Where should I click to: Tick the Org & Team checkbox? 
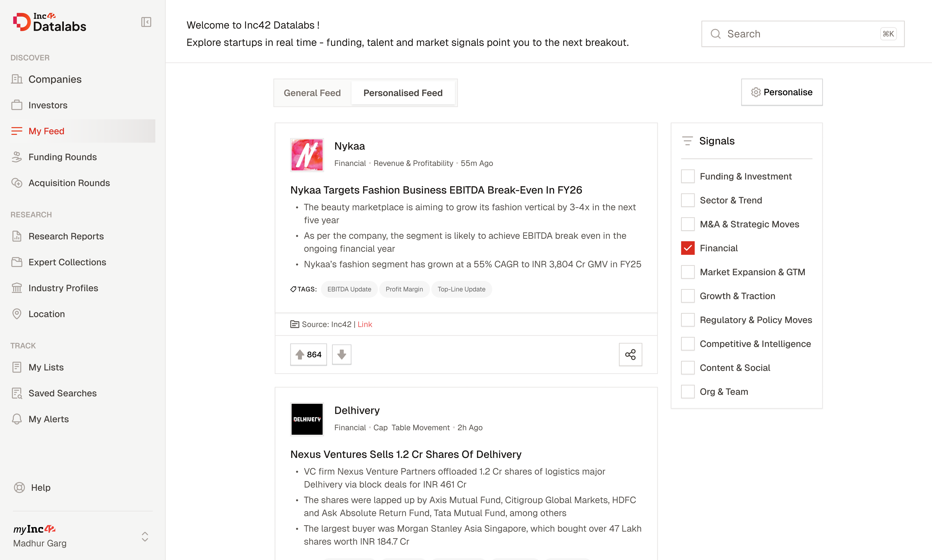tap(688, 392)
